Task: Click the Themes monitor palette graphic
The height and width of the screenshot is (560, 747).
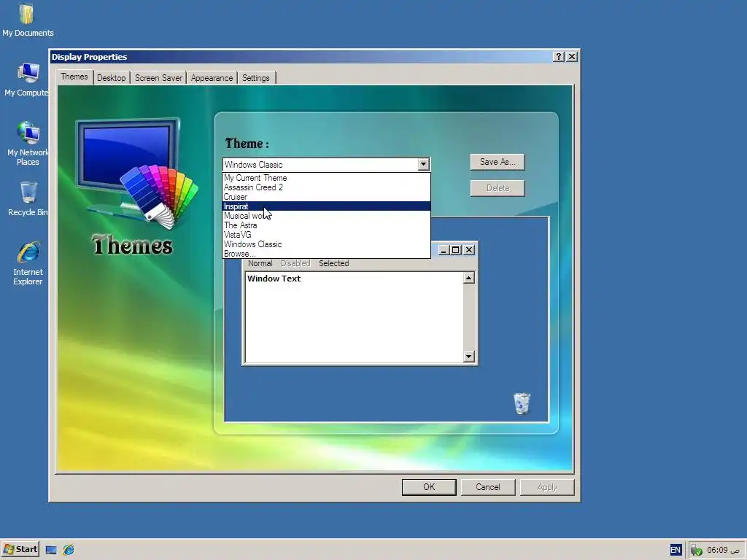Action: point(136,174)
